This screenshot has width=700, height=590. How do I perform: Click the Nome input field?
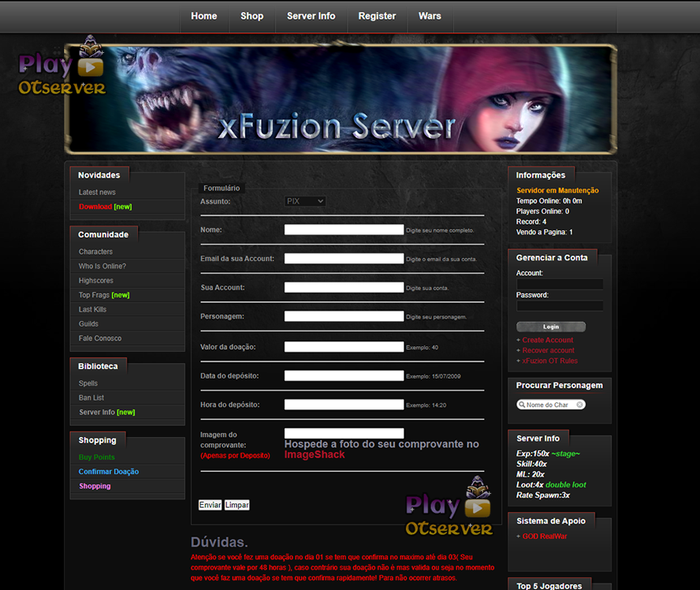344,230
